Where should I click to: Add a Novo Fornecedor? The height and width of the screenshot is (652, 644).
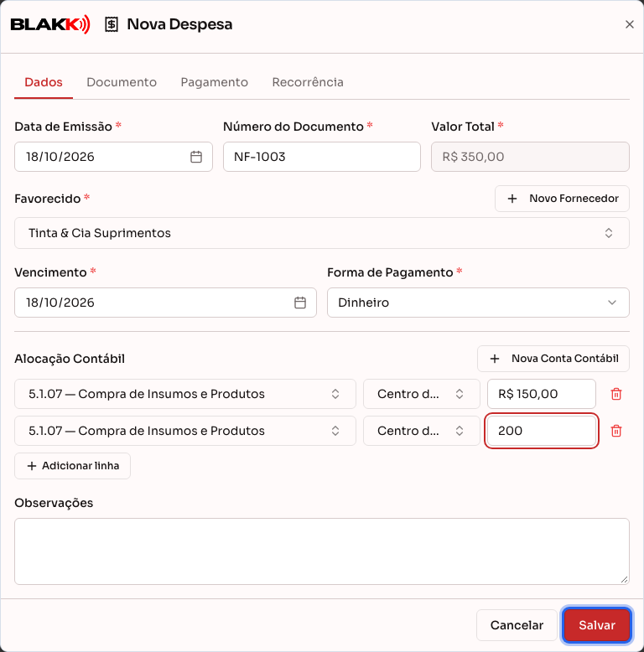click(562, 199)
